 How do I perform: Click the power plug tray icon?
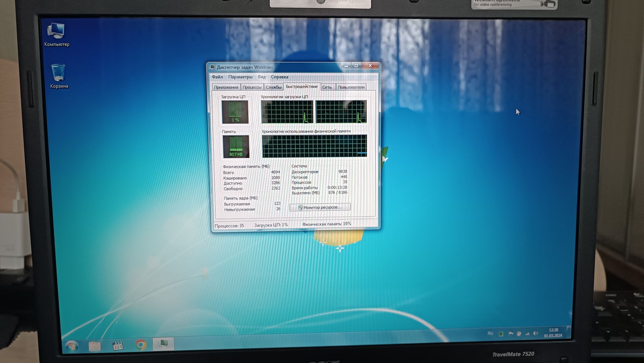click(x=519, y=333)
